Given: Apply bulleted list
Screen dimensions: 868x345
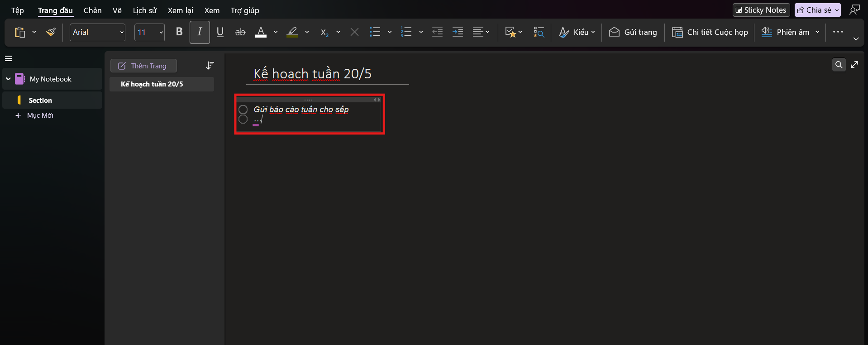Looking at the screenshot, I should [375, 32].
